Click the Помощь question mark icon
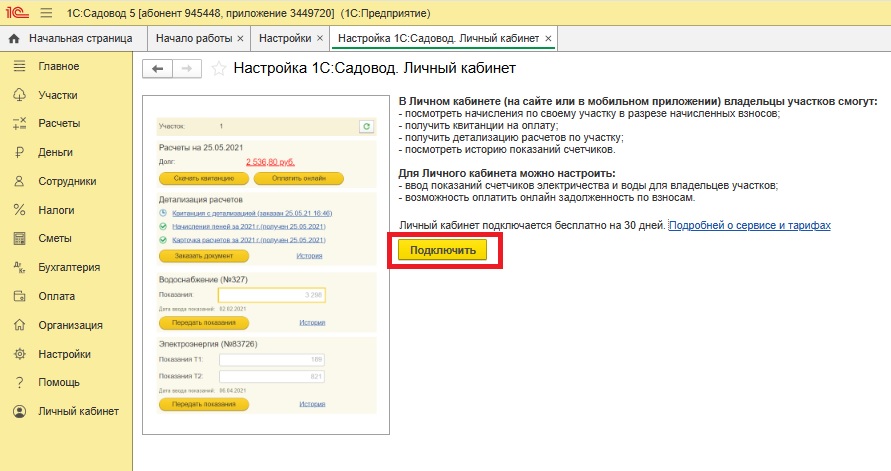This screenshot has width=891, height=471. 19,382
